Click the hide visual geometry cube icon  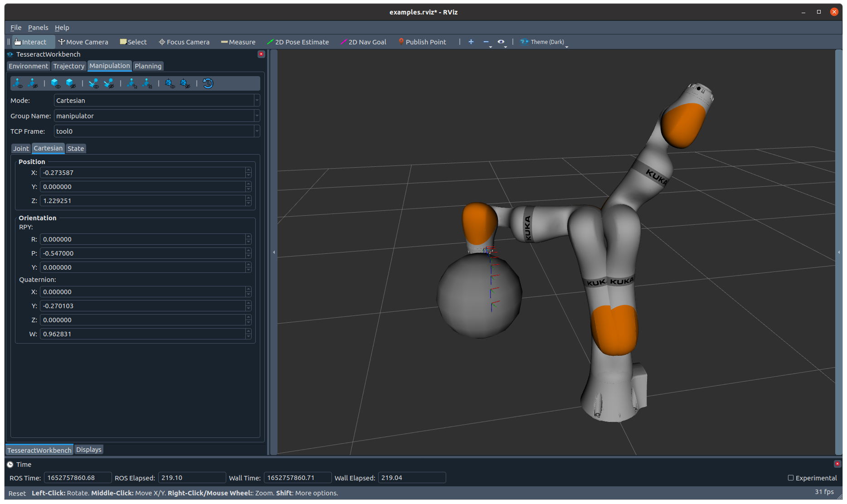coord(71,83)
